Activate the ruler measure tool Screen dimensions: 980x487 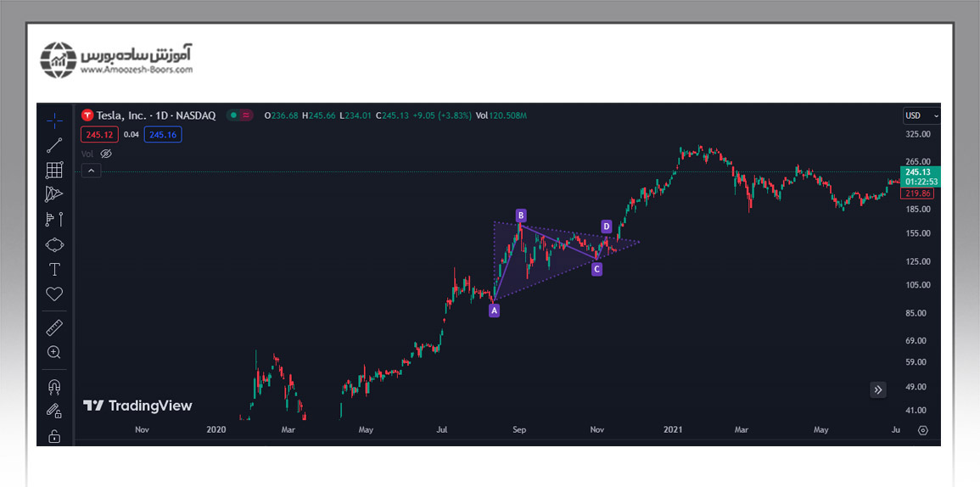pos(54,327)
